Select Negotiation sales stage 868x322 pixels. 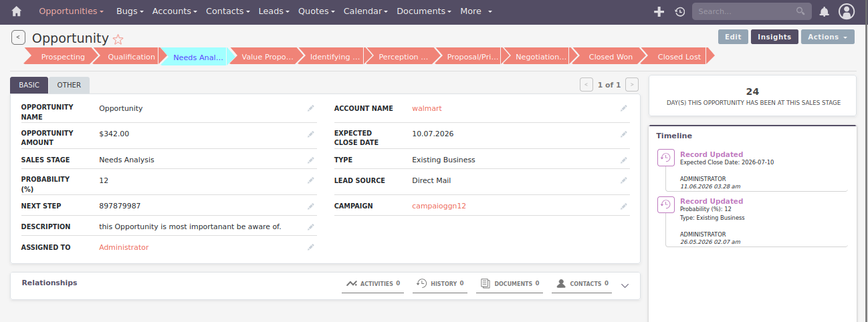[540, 57]
